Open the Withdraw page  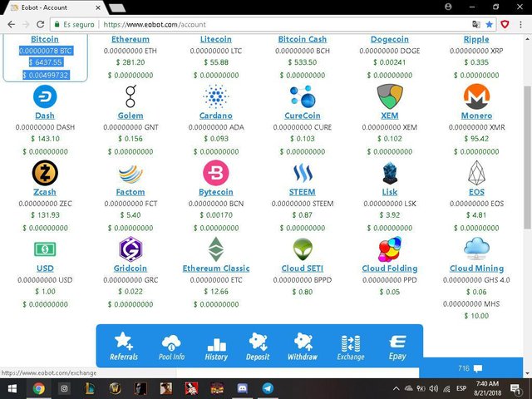303,346
